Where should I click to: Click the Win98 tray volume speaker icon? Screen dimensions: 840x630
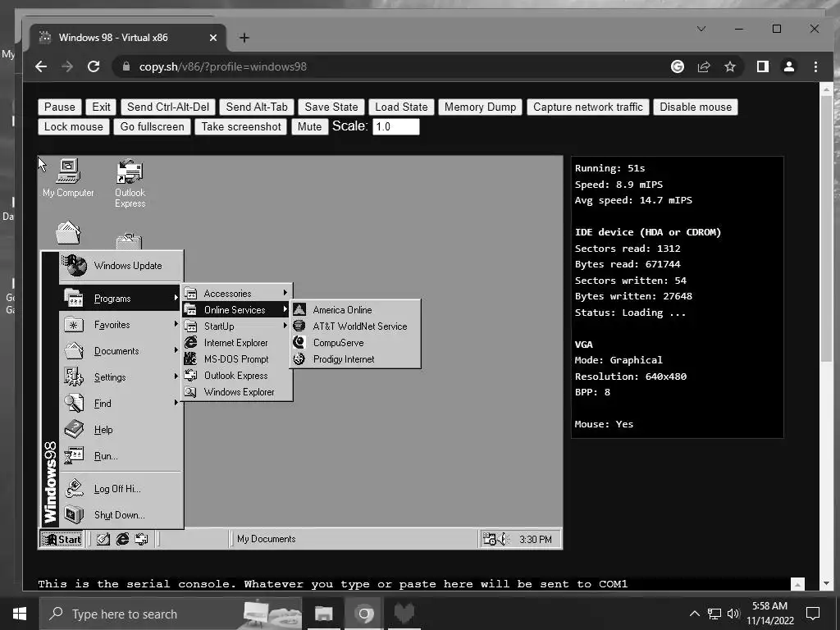503,539
